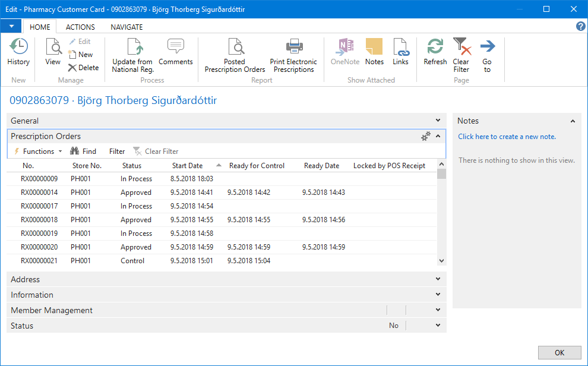Switch to the ACTIONS tab
The image size is (588, 366).
(80, 27)
